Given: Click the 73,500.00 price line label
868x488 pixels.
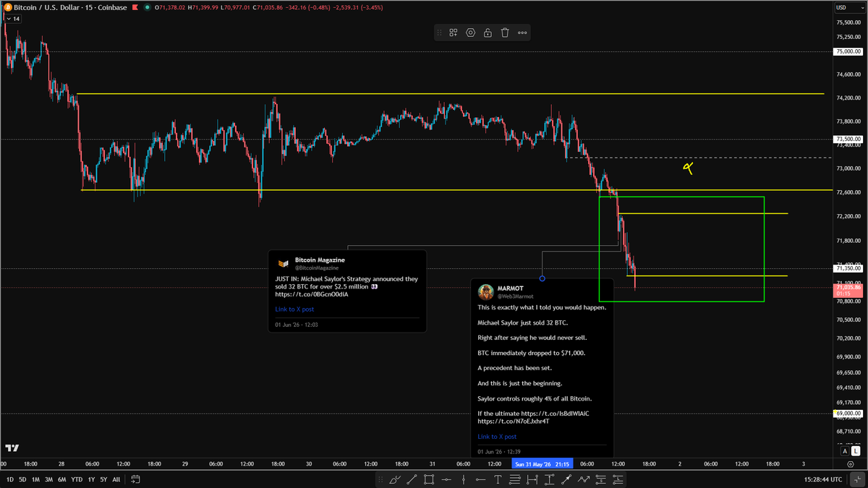Looking at the screenshot, I should click(x=848, y=139).
